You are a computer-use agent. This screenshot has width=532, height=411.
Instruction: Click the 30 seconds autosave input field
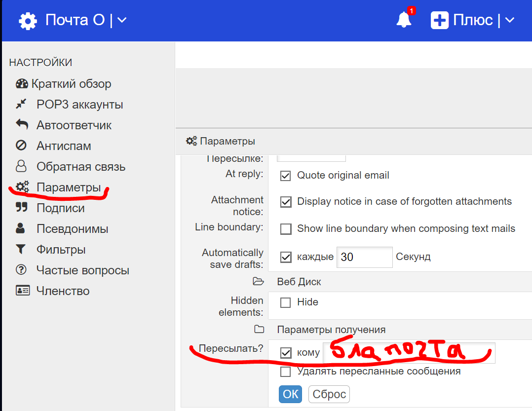click(364, 257)
